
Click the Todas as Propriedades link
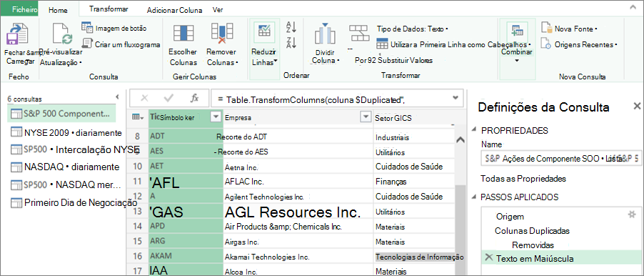tap(523, 179)
